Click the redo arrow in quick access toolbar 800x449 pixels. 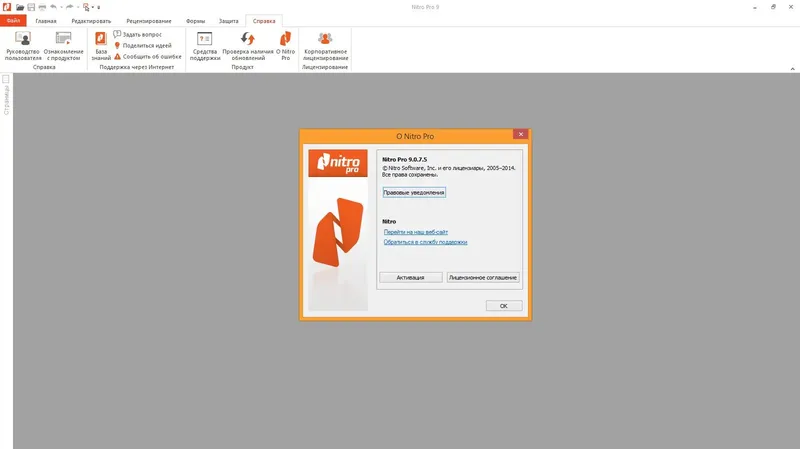point(69,7)
